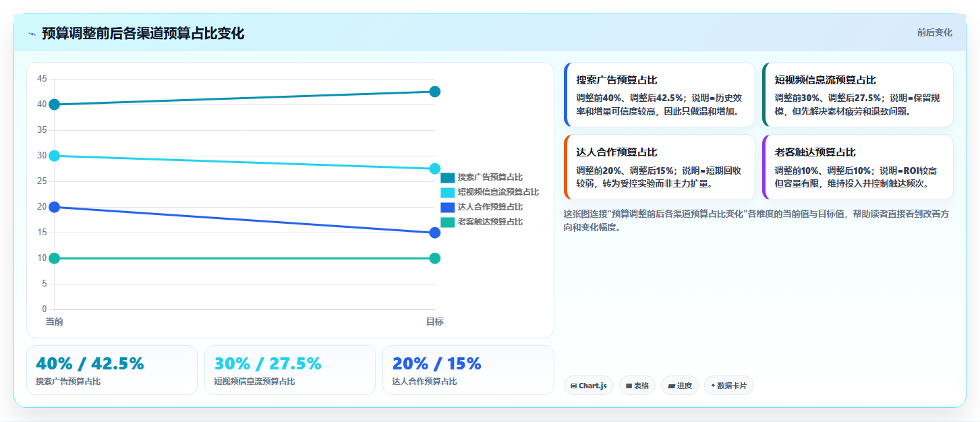Viewport: 980px width, 422px height.
Task: Click the title 预算调整前后各渠道预算占比变化
Action: point(143,34)
